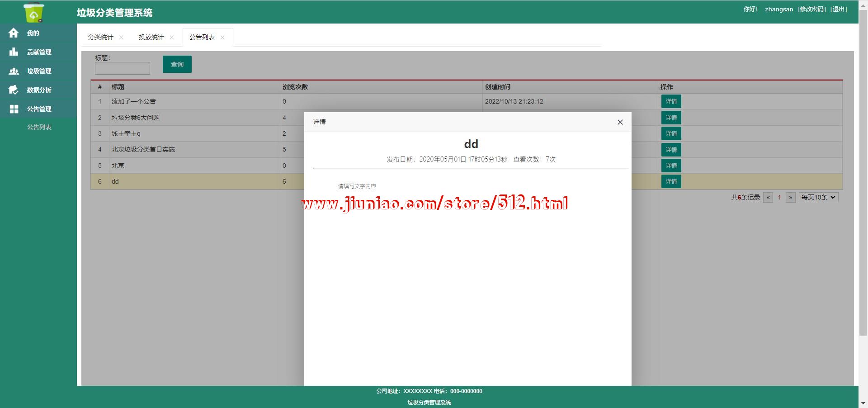The height and width of the screenshot is (408, 868).
Task: Click the 退出 logout link
Action: 839,9
